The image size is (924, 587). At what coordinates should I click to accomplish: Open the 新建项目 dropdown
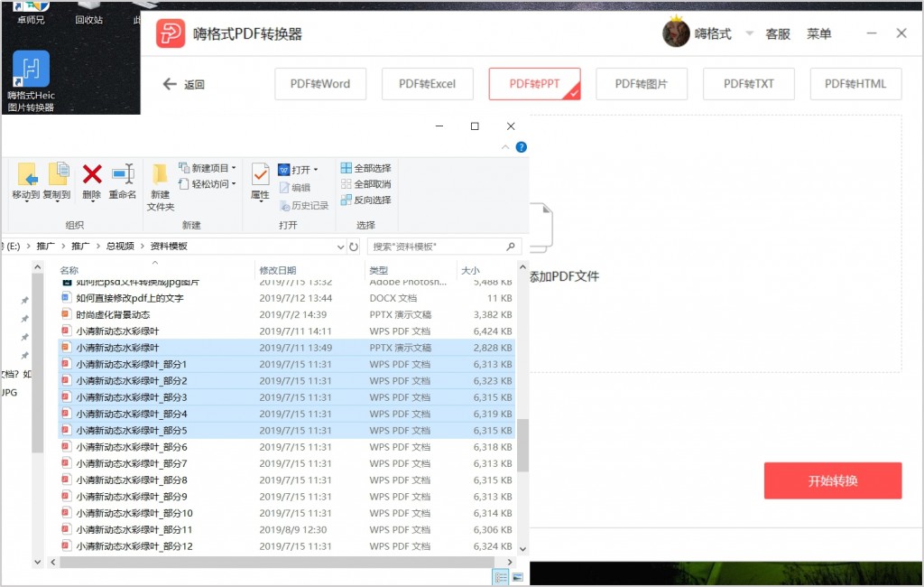coord(208,168)
